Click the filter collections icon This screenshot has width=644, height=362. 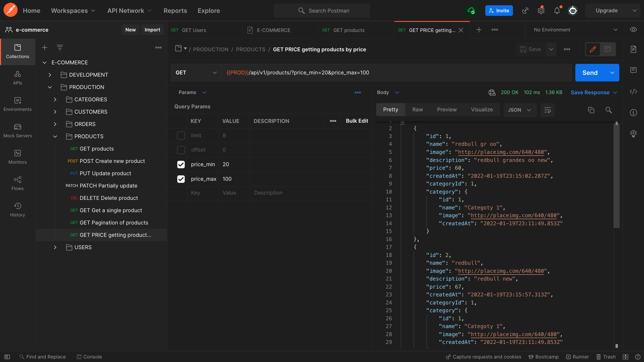[x=60, y=48]
